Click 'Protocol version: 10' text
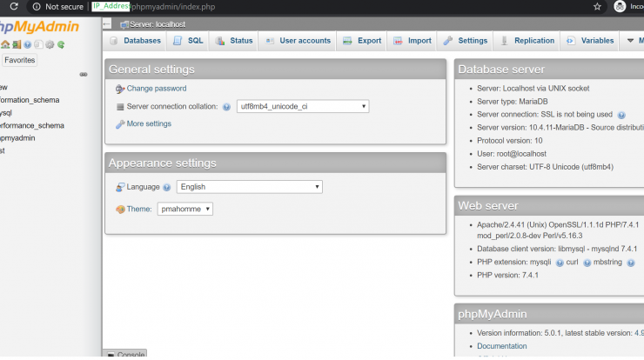Screen dimensions: 644x360 509,141
